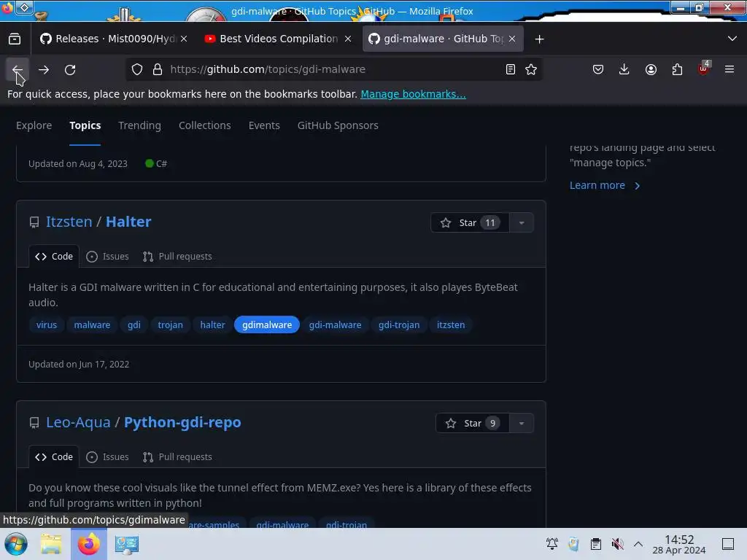Filter by the virus topic tag
The width and height of the screenshot is (747, 560).
click(x=47, y=324)
